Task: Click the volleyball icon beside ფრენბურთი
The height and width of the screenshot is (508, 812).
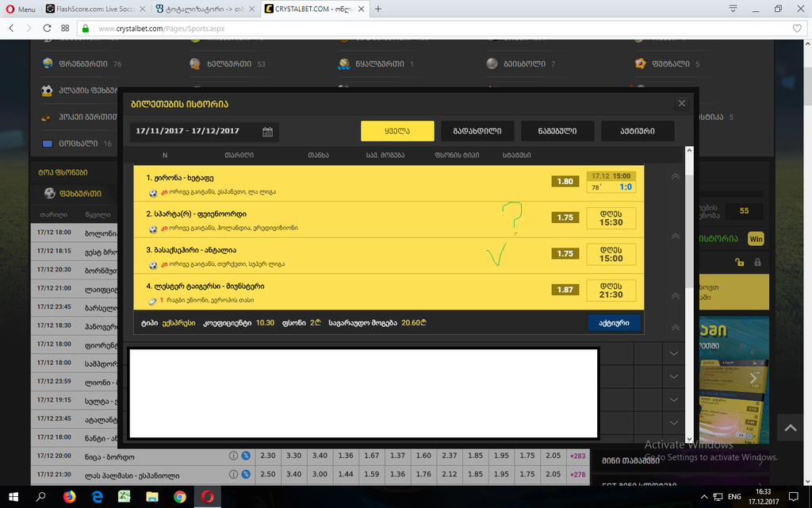Action: click(48, 63)
